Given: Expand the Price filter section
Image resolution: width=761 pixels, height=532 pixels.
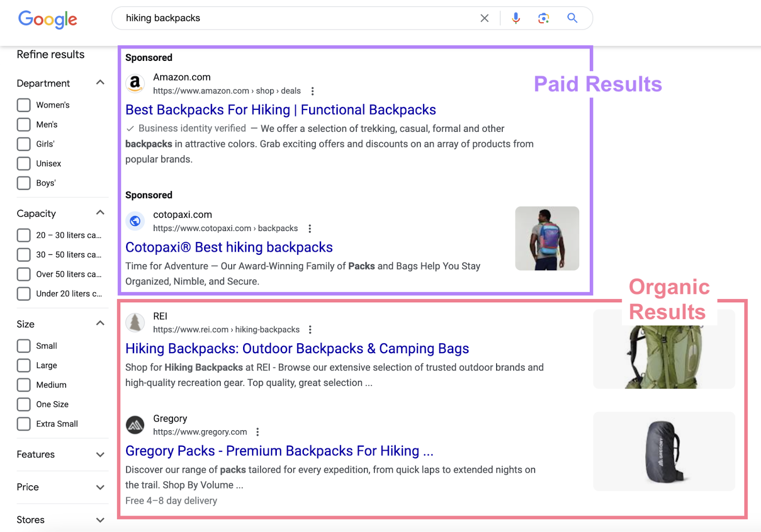Looking at the screenshot, I should (x=100, y=487).
